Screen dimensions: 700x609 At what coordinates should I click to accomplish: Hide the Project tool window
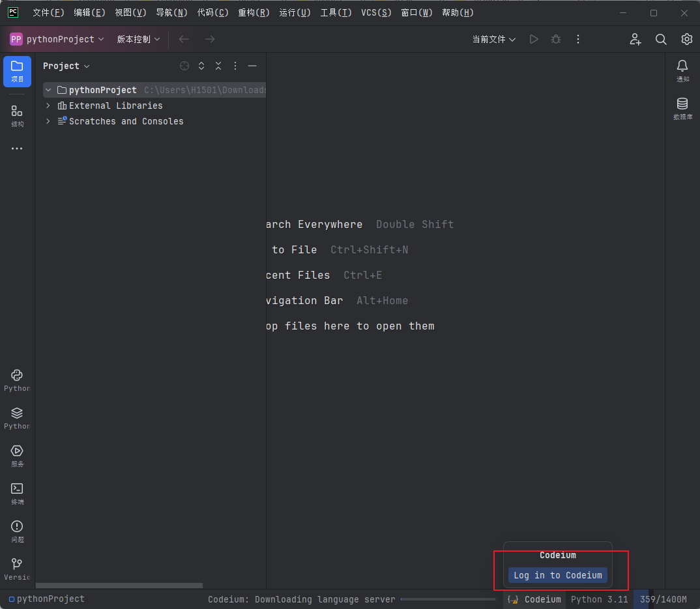(x=252, y=66)
